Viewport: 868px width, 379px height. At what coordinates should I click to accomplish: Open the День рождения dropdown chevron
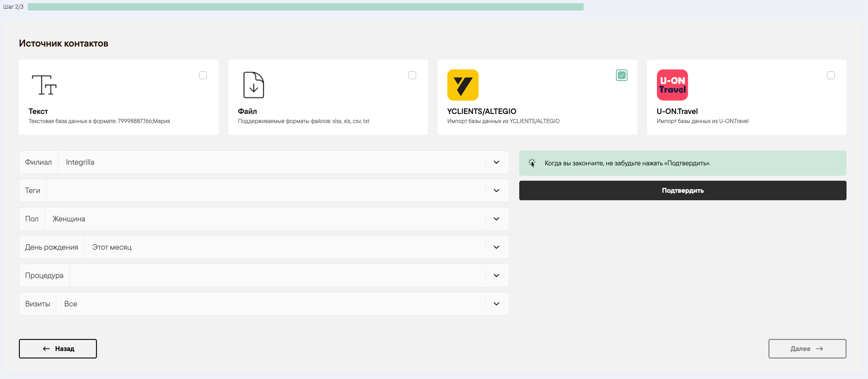pos(496,247)
